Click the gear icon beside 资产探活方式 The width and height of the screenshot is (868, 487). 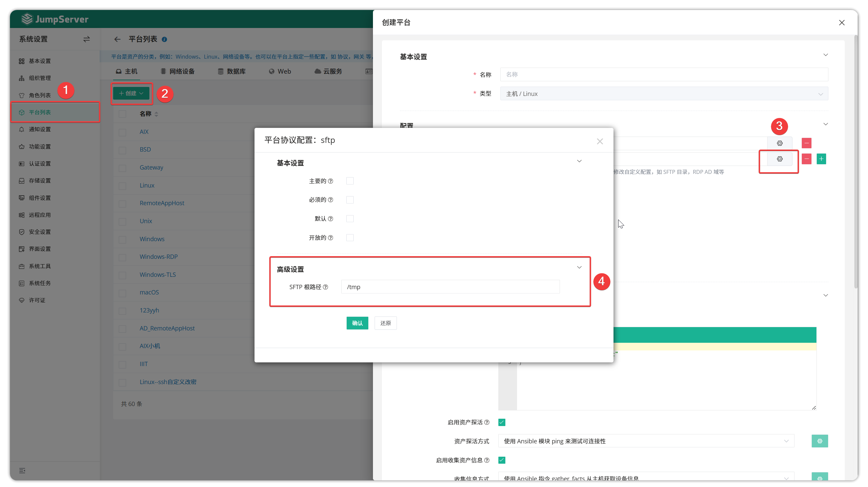tap(820, 441)
